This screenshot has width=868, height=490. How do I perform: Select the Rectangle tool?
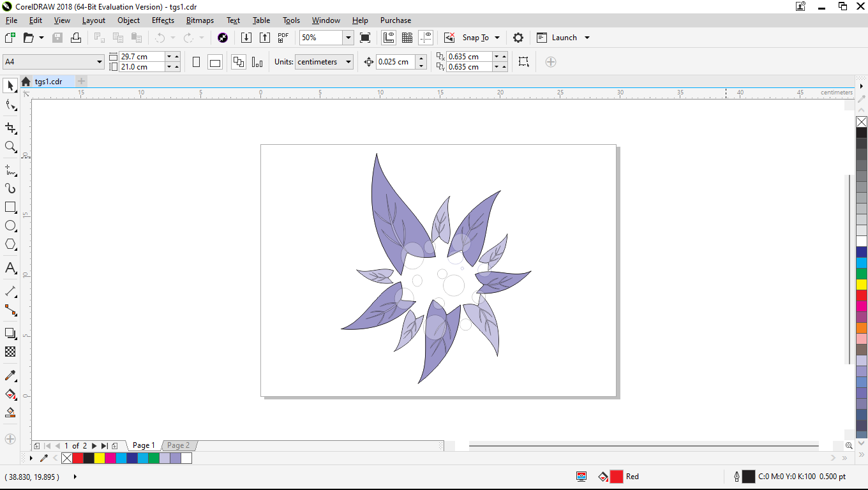10,207
